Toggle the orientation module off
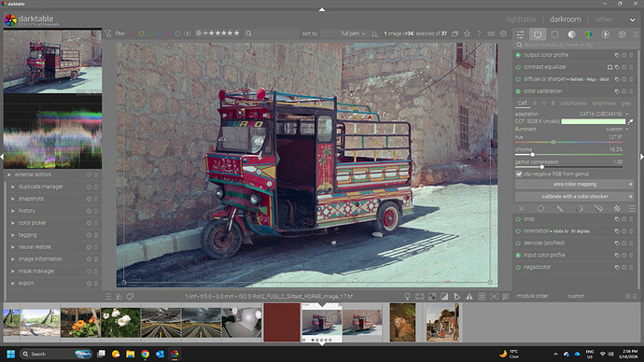This screenshot has width=644, height=362. coord(518,231)
